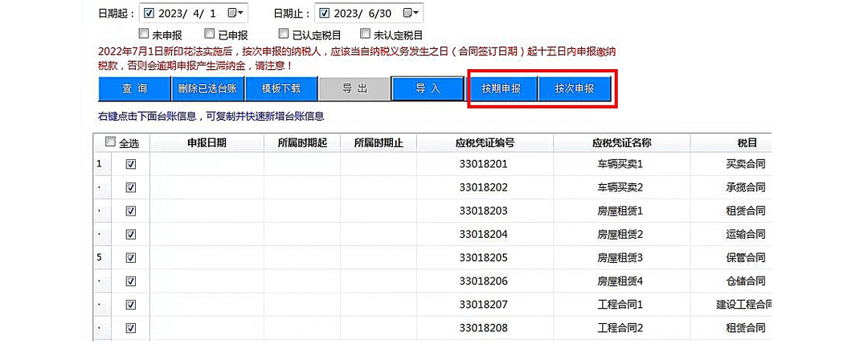Open the end date calendar dropdown

coord(411,13)
